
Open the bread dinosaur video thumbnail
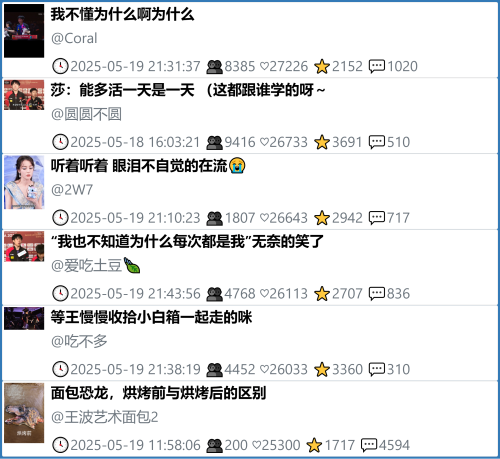click(24, 413)
